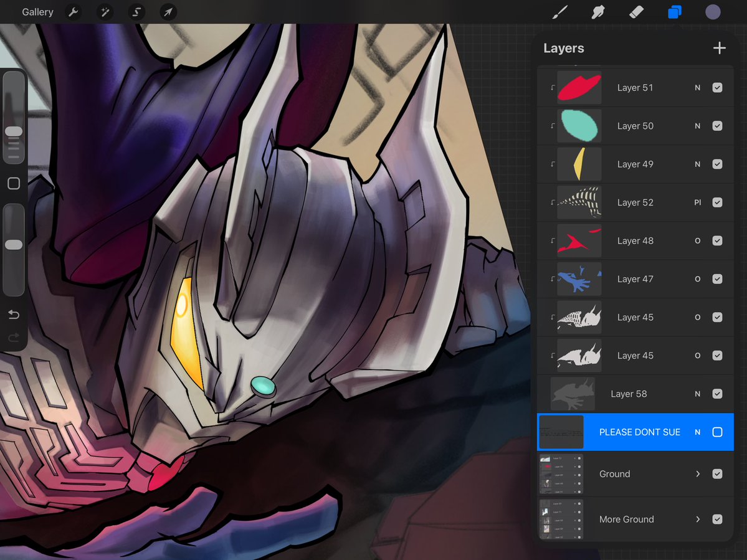
Task: Return to Gallery
Action: click(x=37, y=12)
